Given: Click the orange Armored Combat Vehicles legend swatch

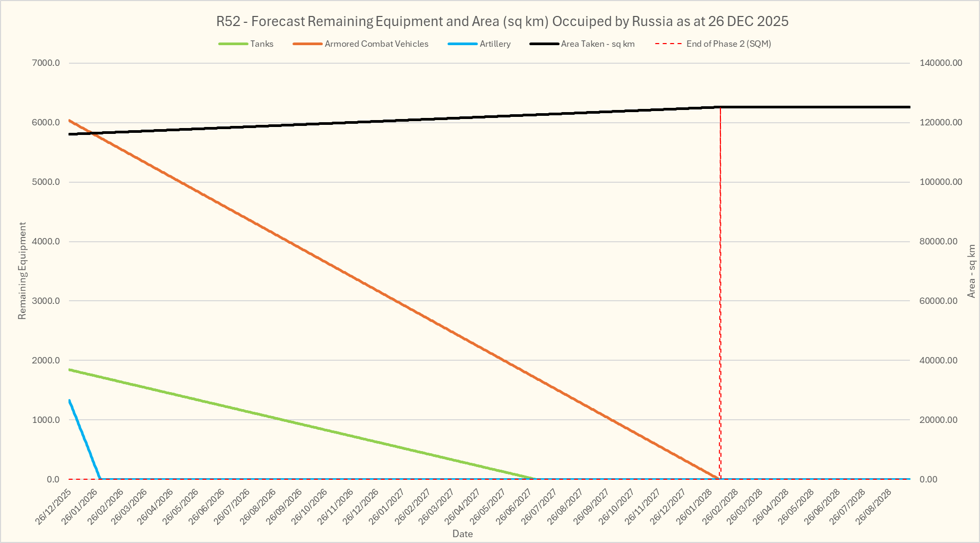Looking at the screenshot, I should (307, 44).
